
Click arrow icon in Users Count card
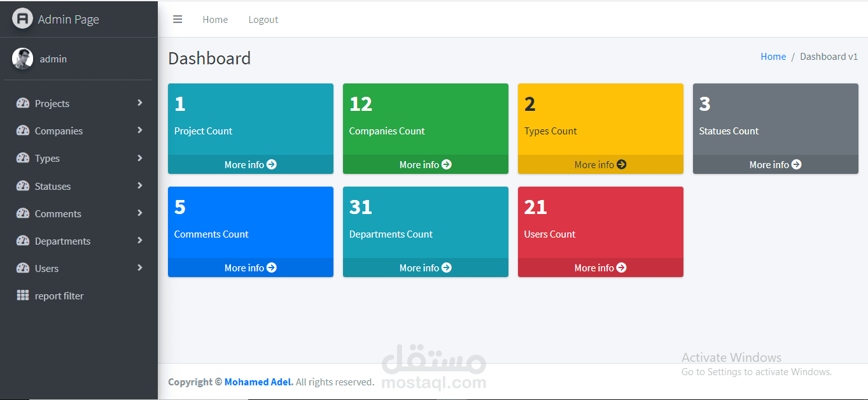click(x=622, y=268)
